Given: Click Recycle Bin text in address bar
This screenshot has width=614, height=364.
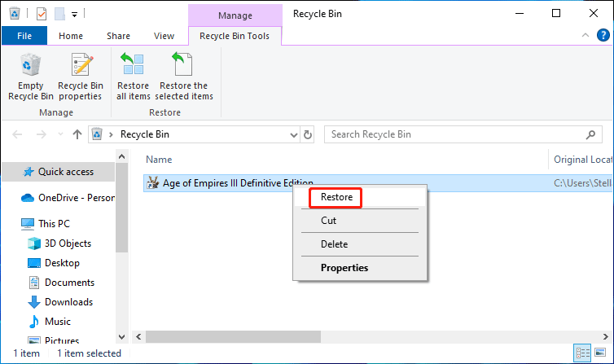Looking at the screenshot, I should (145, 134).
